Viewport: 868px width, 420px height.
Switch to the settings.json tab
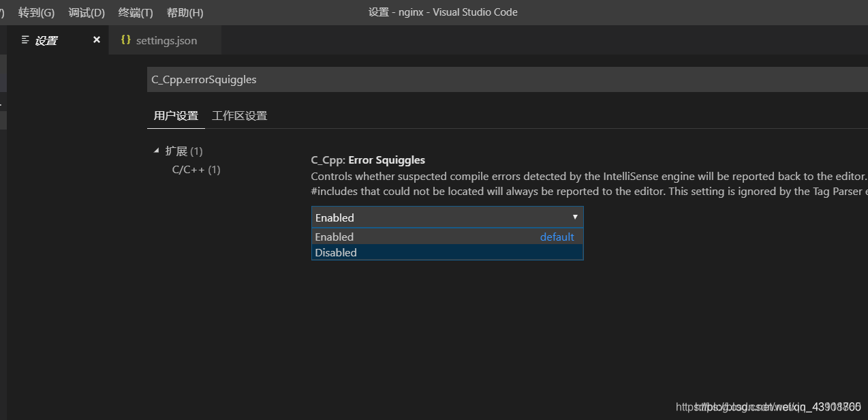166,41
